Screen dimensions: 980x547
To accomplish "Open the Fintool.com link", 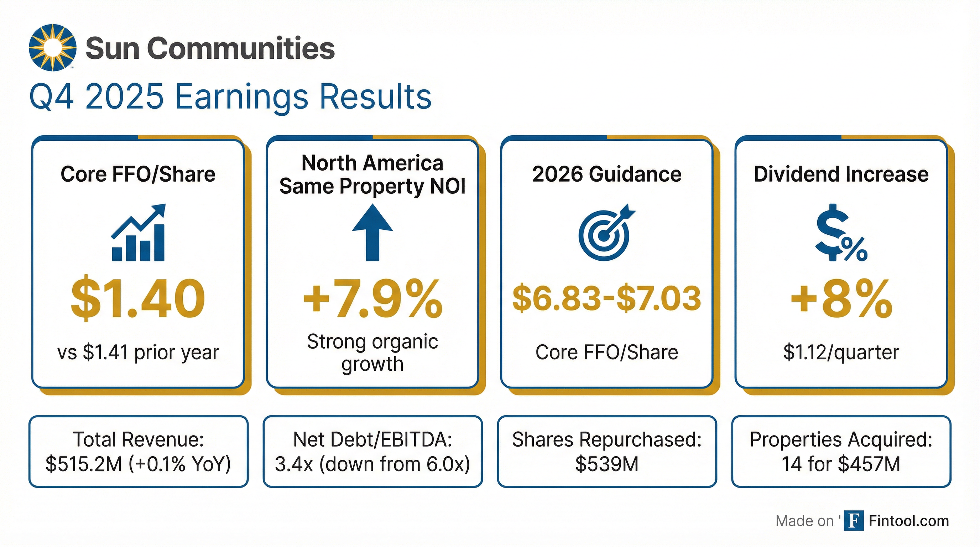I will 908,521.
